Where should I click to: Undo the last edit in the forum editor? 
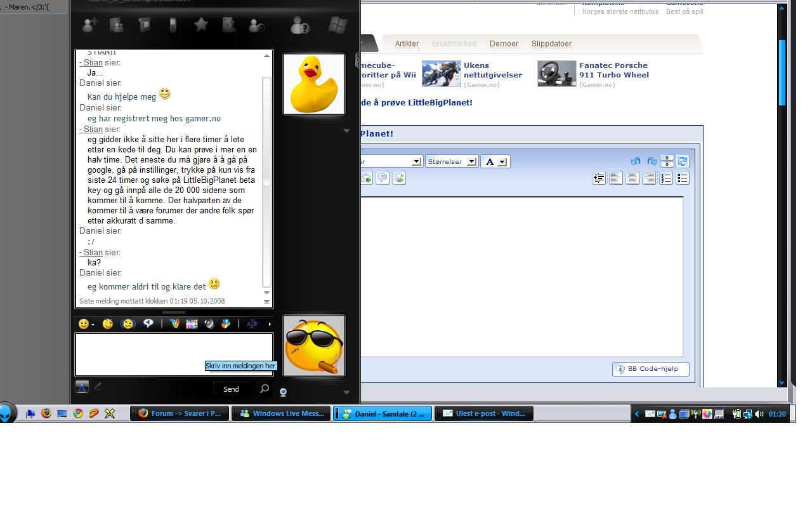pos(636,161)
